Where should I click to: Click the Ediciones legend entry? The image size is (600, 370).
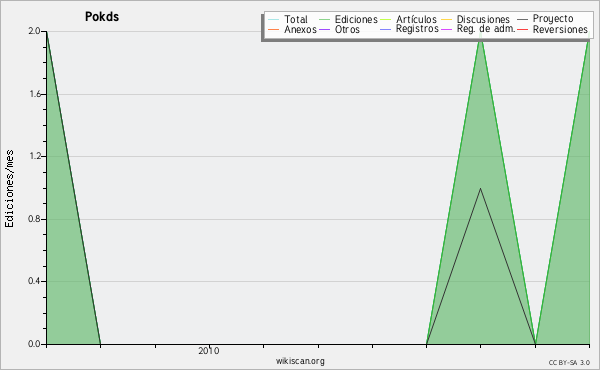[x=348, y=19]
